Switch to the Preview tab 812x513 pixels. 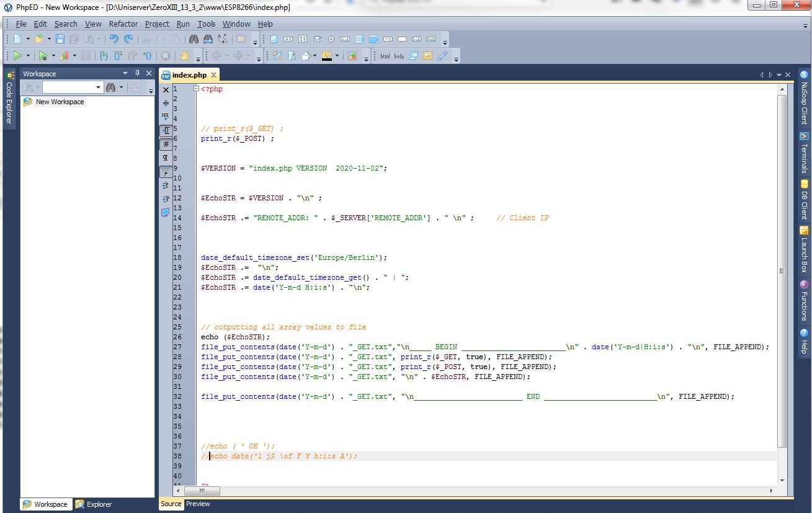tap(198, 504)
